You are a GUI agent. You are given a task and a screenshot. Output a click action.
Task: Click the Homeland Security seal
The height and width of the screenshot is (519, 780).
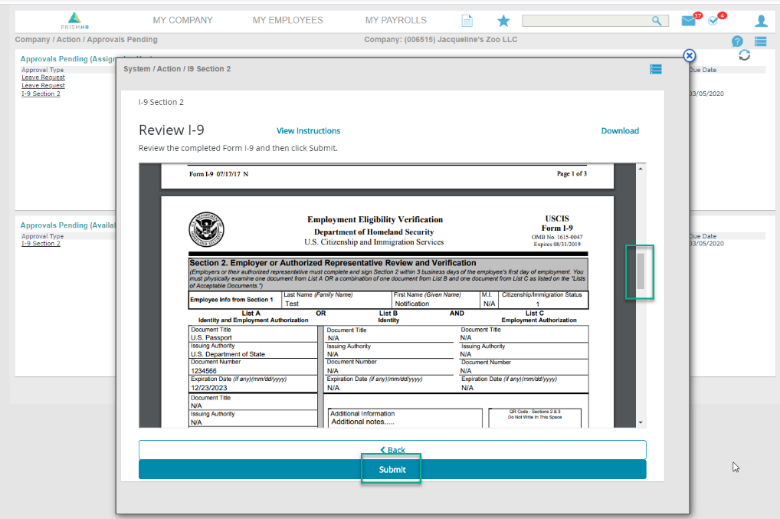point(206,229)
